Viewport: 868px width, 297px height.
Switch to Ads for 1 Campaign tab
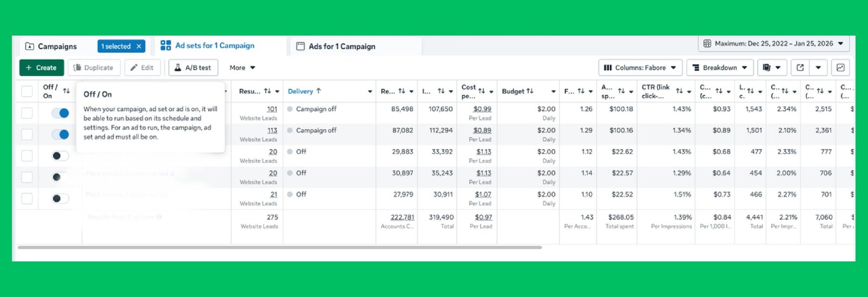[x=342, y=47]
